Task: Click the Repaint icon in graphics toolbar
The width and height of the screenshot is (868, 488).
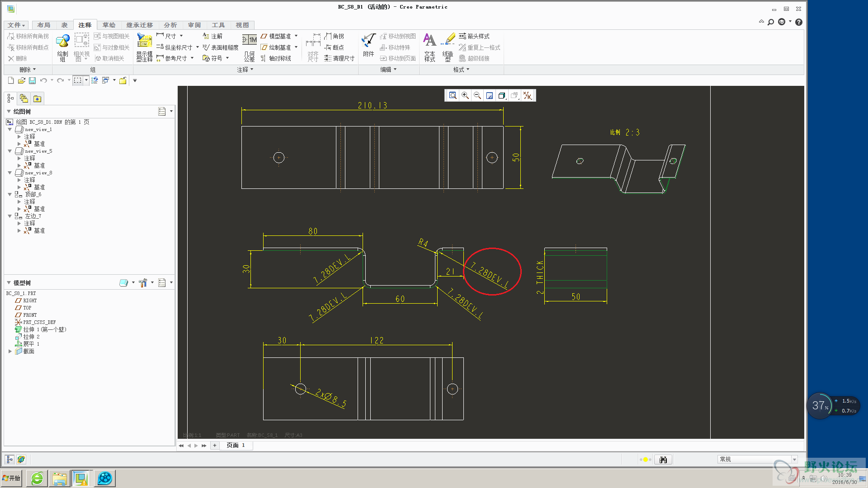Action: pyautogui.click(x=489, y=95)
